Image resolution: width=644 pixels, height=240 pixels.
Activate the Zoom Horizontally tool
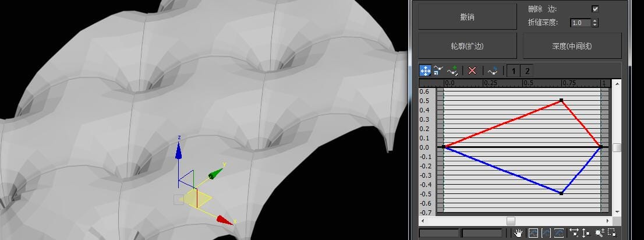point(574,233)
